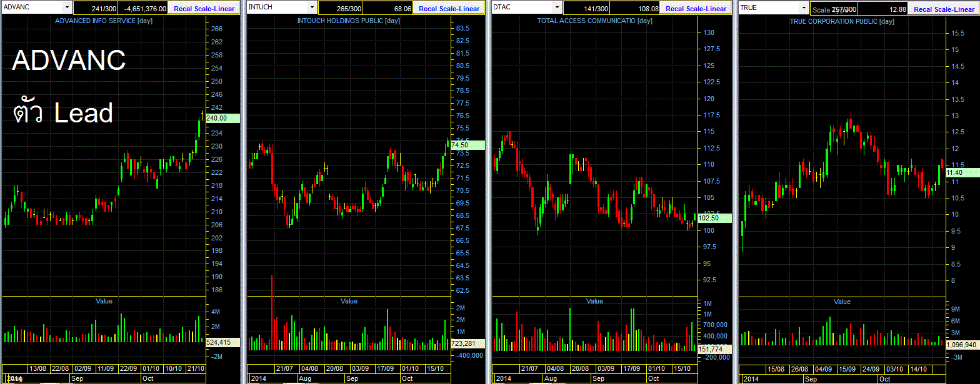Click the Value label in the TRUE panel
Image resolution: width=980 pixels, height=384 pixels.
pyautogui.click(x=842, y=302)
